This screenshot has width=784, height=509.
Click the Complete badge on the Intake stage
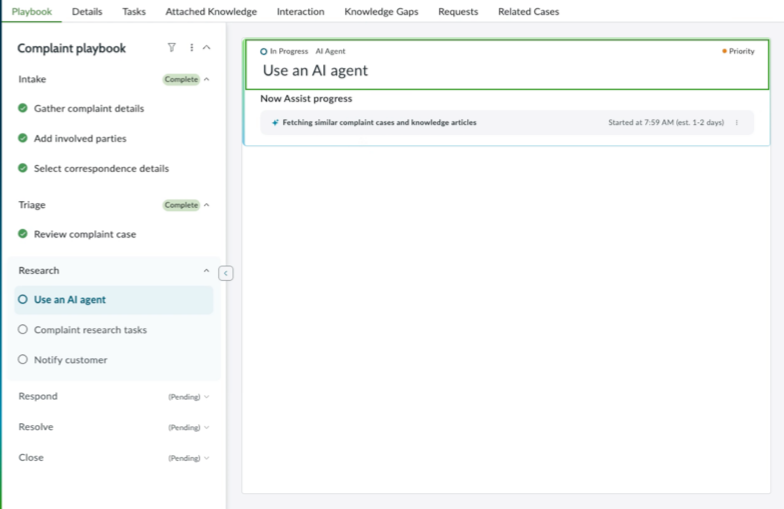[181, 80]
